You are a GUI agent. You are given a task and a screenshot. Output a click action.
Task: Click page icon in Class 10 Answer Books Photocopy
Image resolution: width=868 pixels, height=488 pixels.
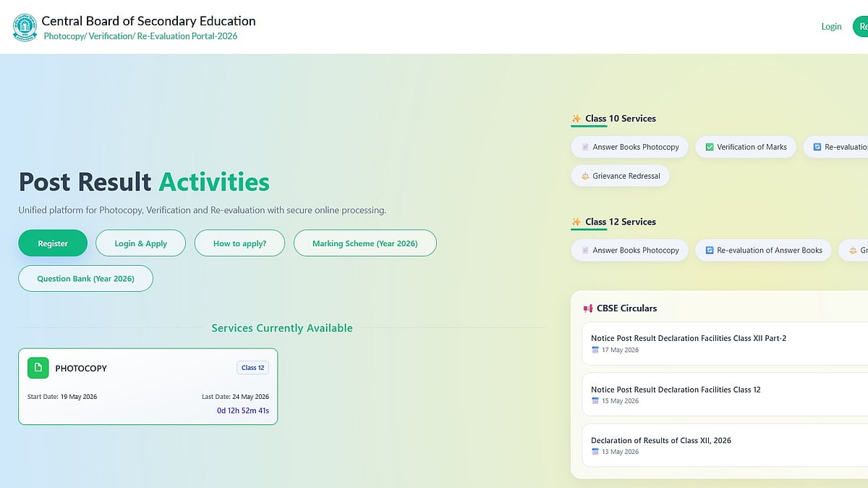pos(586,147)
